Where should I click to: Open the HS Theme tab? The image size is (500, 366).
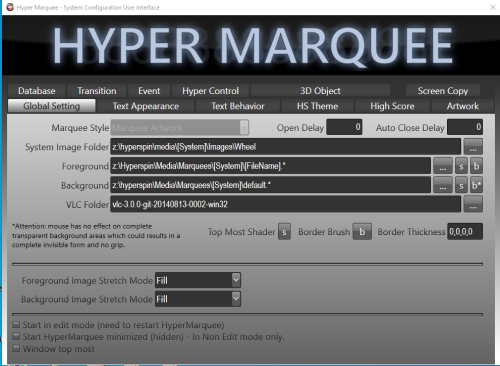317,106
